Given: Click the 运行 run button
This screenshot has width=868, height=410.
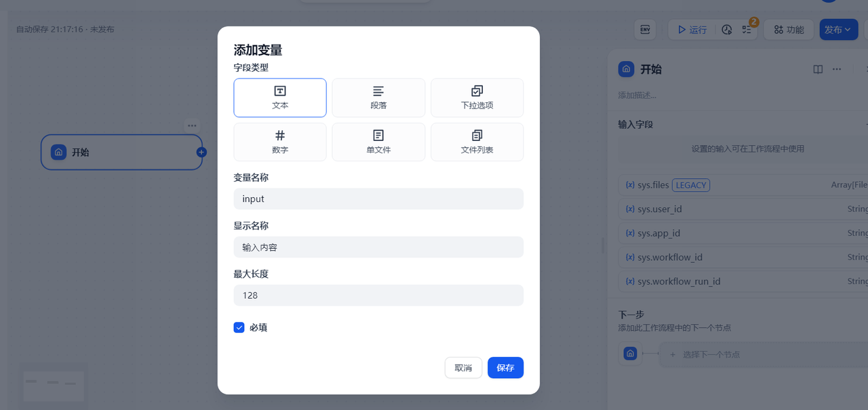Looking at the screenshot, I should 692,30.
